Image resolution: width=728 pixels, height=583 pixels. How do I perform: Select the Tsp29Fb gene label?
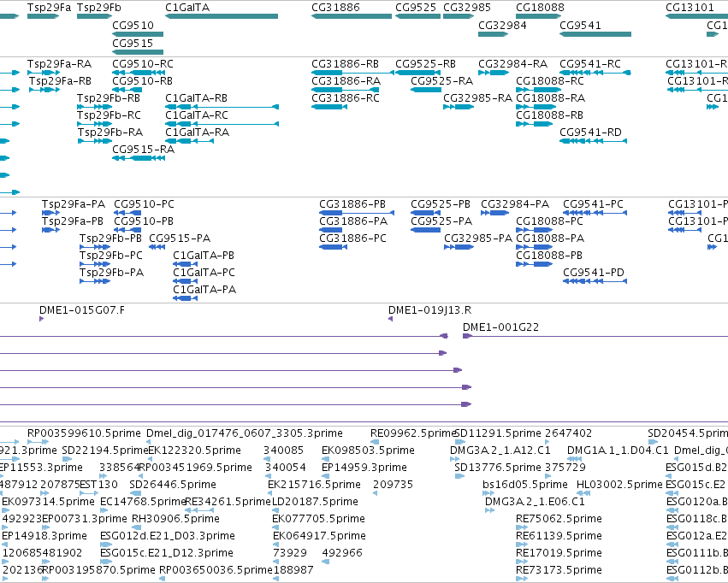[x=99, y=8]
